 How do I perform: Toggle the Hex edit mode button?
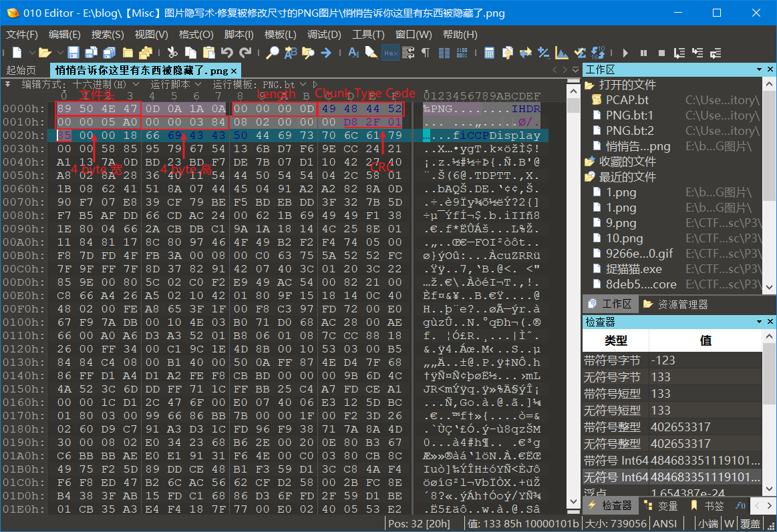point(390,53)
